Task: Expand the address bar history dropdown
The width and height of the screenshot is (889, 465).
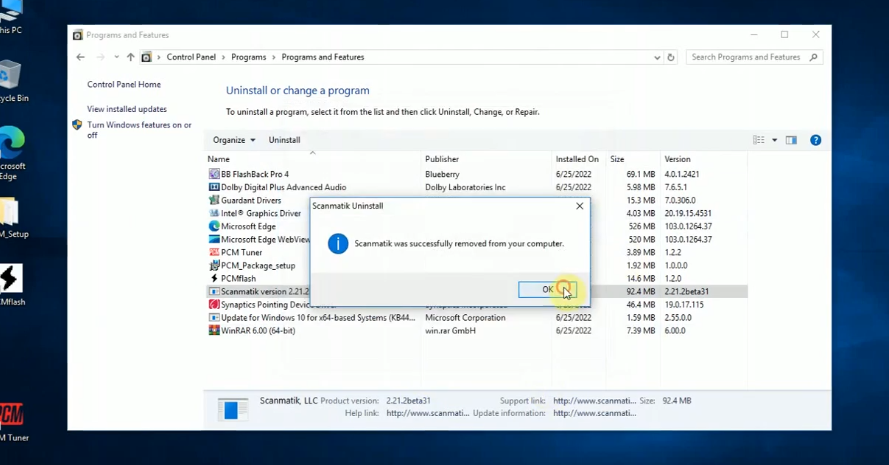Action: [x=657, y=57]
